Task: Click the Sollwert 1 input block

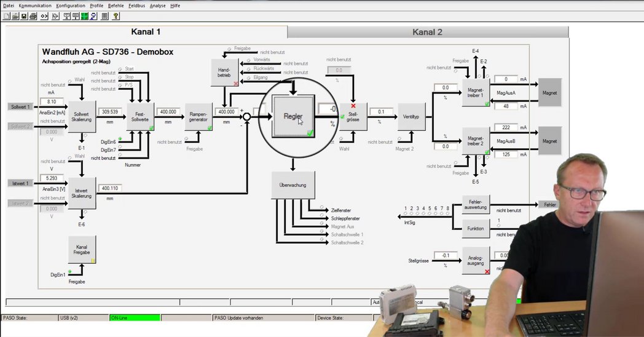Action: pos(20,107)
